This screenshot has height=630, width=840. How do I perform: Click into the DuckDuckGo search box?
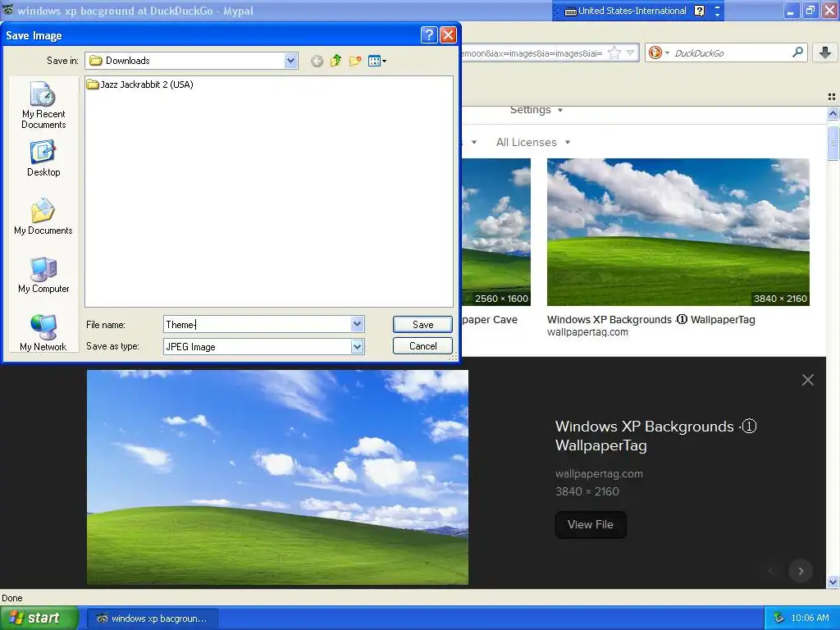pos(731,52)
